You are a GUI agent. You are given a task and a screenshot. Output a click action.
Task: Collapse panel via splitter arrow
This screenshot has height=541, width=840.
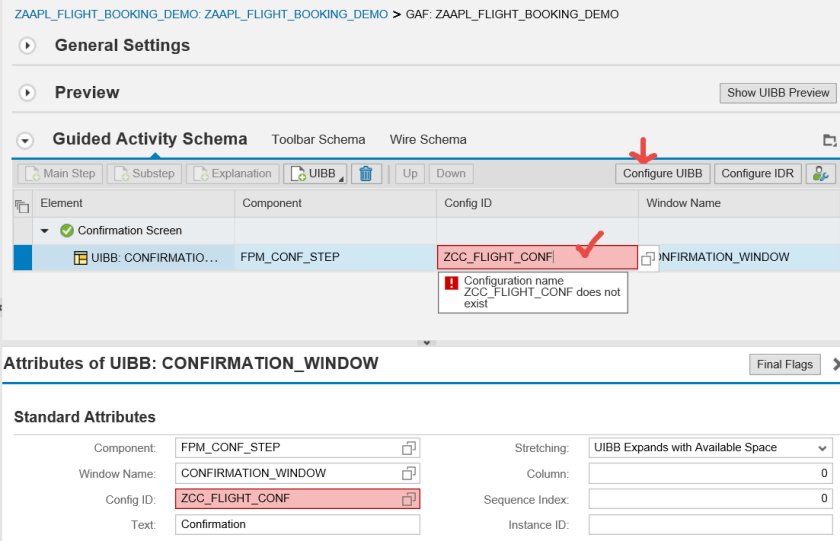427,343
